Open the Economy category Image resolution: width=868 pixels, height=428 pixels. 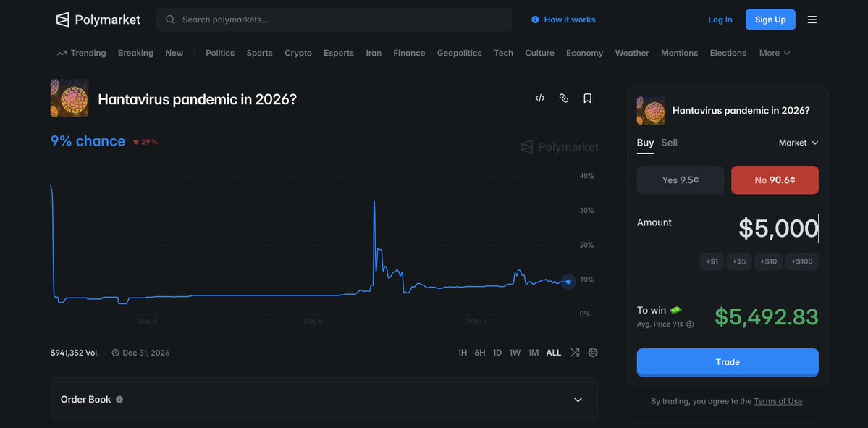click(x=584, y=53)
